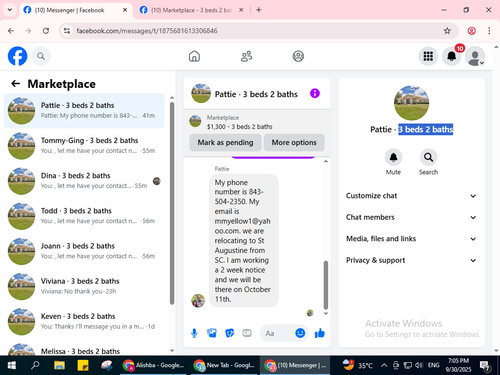The height and width of the screenshot is (375, 500).
Task: View site information icon in address bar
Action: coord(67,31)
